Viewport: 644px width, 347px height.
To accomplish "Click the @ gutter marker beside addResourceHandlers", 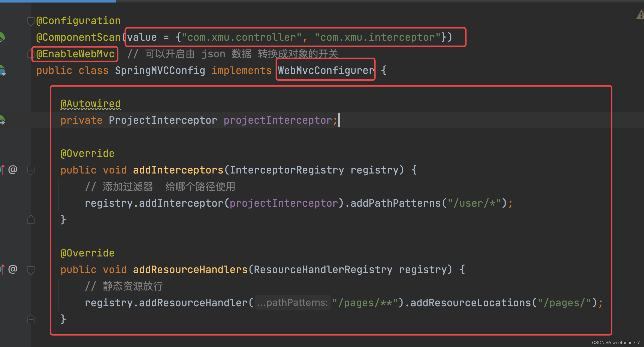I will pyautogui.click(x=13, y=269).
